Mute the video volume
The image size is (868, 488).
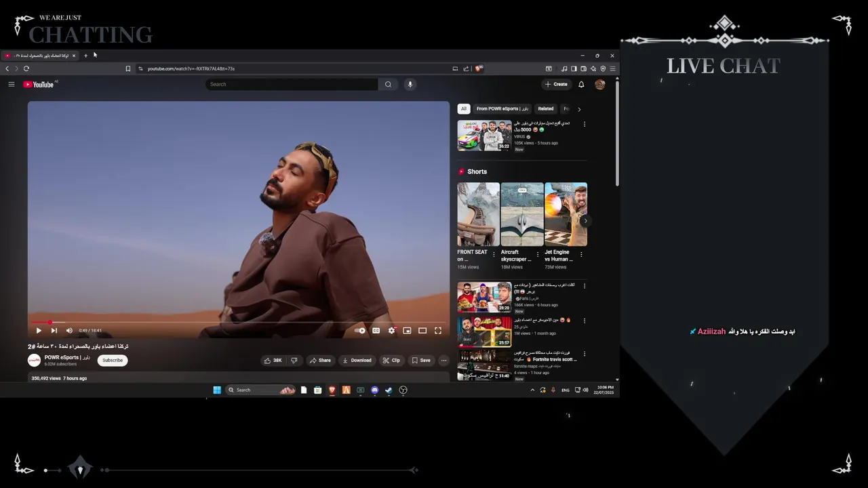click(68, 331)
